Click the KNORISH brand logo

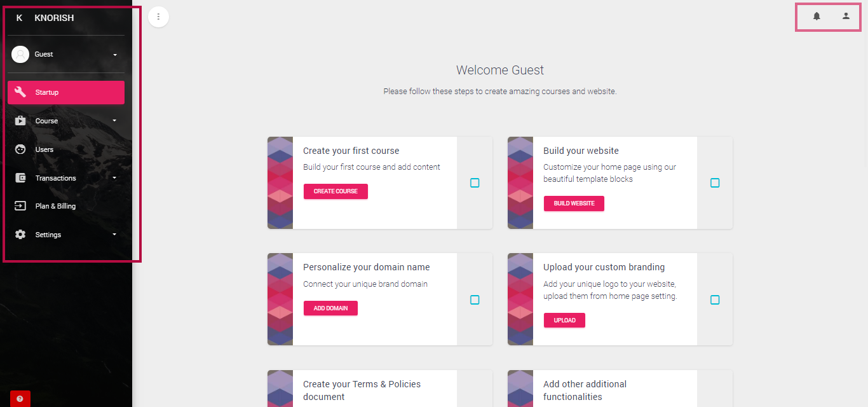[54, 18]
